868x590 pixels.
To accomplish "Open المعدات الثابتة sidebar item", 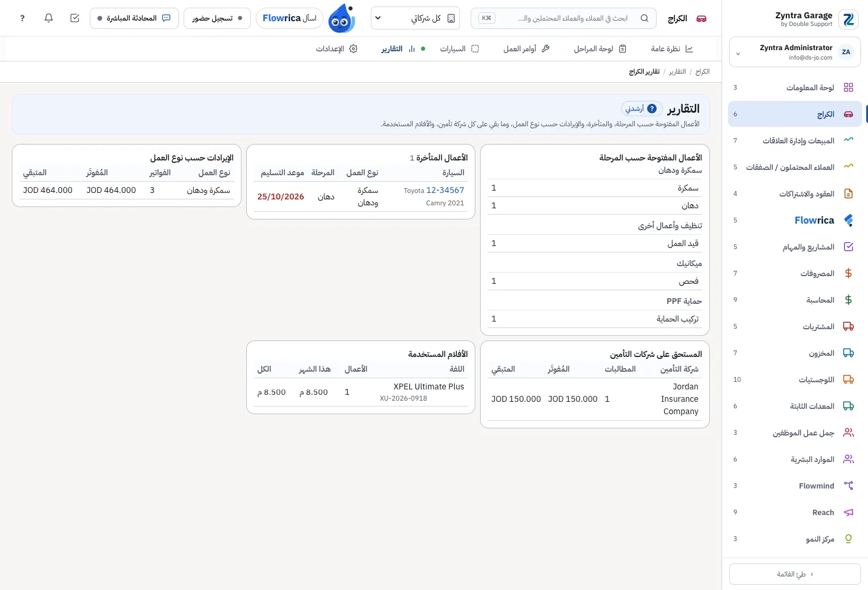I will [795, 406].
